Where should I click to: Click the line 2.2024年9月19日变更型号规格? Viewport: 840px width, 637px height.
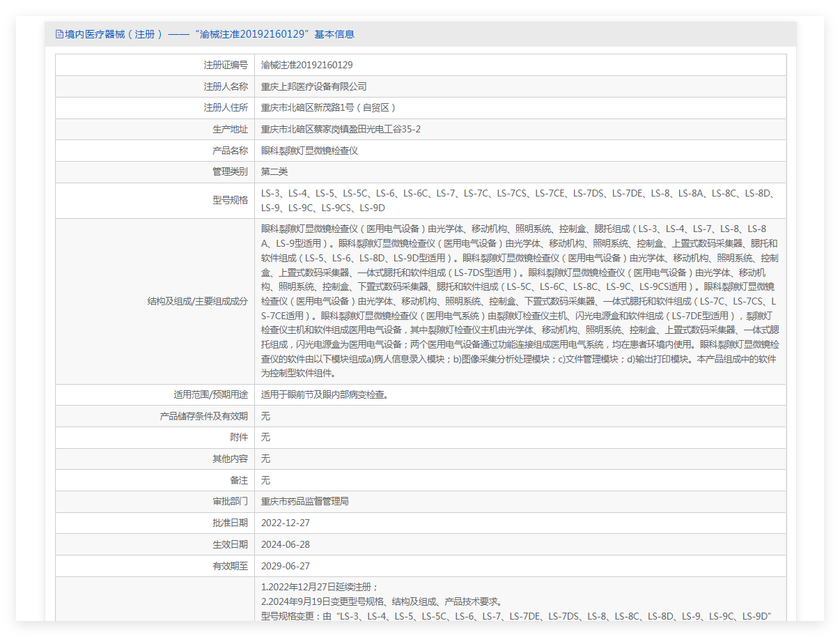pos(382,602)
